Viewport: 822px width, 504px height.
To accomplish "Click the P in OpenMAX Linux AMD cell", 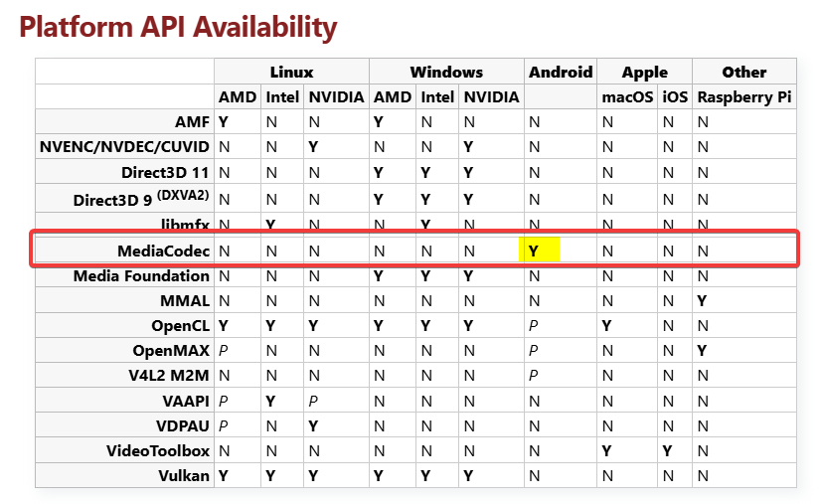I will (224, 350).
